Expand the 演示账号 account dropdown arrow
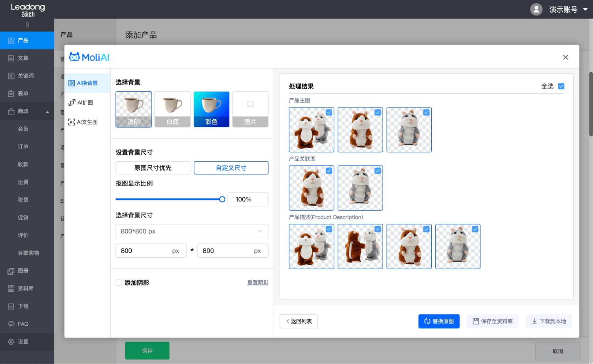 pos(585,9)
